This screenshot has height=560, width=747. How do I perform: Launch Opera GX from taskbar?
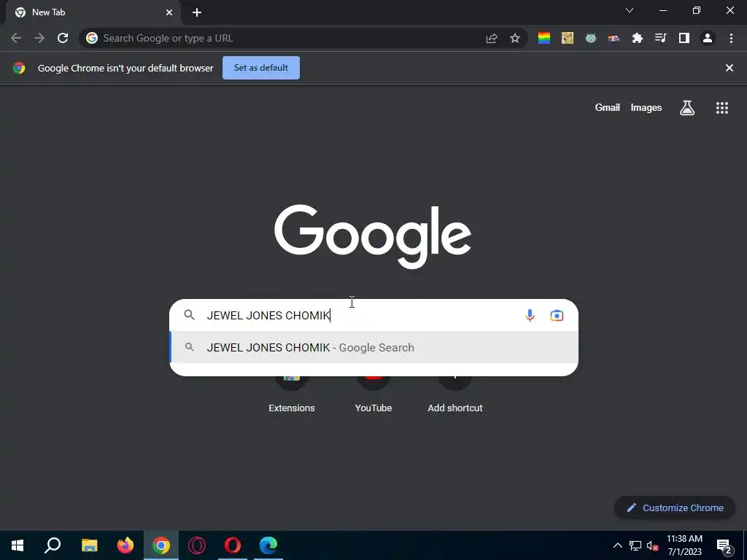tap(197, 545)
